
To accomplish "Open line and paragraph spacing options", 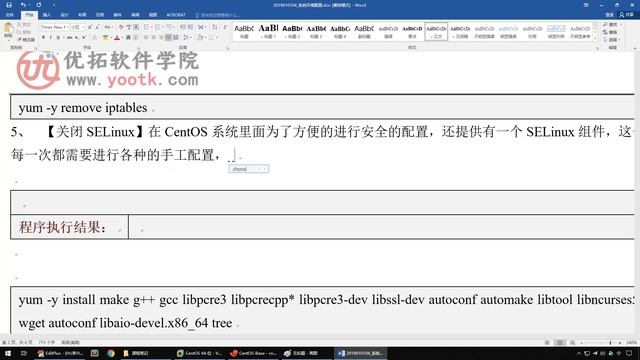I will 187,38.
